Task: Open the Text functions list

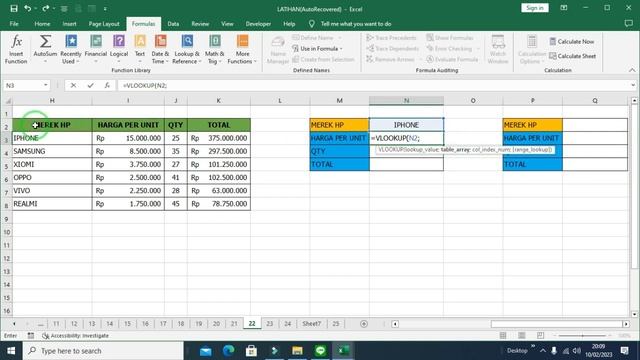Action: (x=140, y=49)
